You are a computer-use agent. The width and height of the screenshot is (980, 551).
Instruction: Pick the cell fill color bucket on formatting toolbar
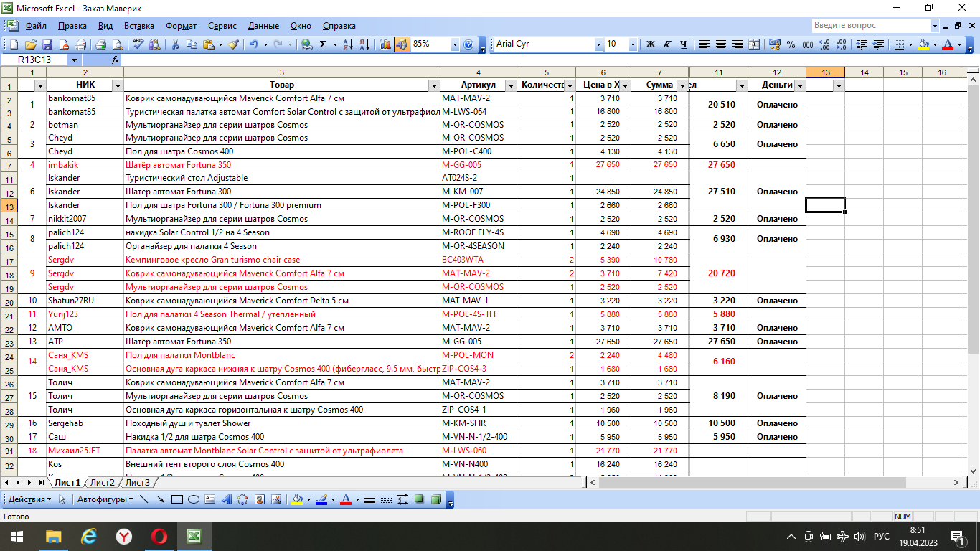click(923, 44)
